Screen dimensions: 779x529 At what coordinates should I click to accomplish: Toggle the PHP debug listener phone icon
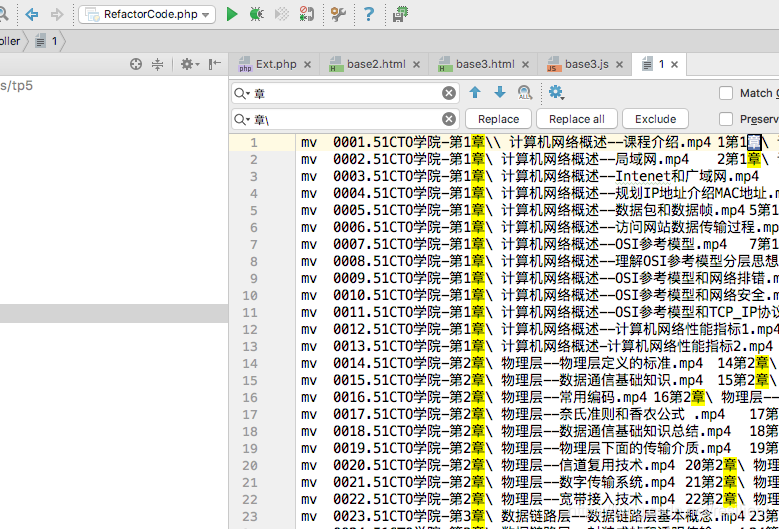[x=307, y=14]
